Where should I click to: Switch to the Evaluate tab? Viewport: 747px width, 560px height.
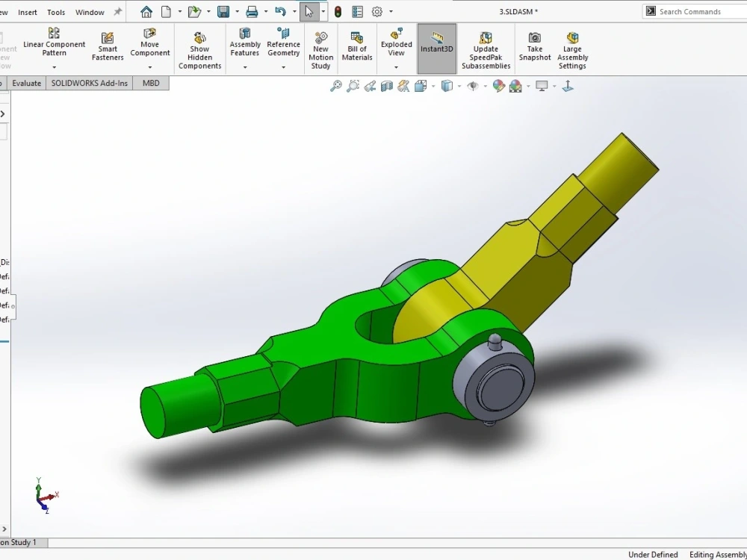pyautogui.click(x=26, y=83)
